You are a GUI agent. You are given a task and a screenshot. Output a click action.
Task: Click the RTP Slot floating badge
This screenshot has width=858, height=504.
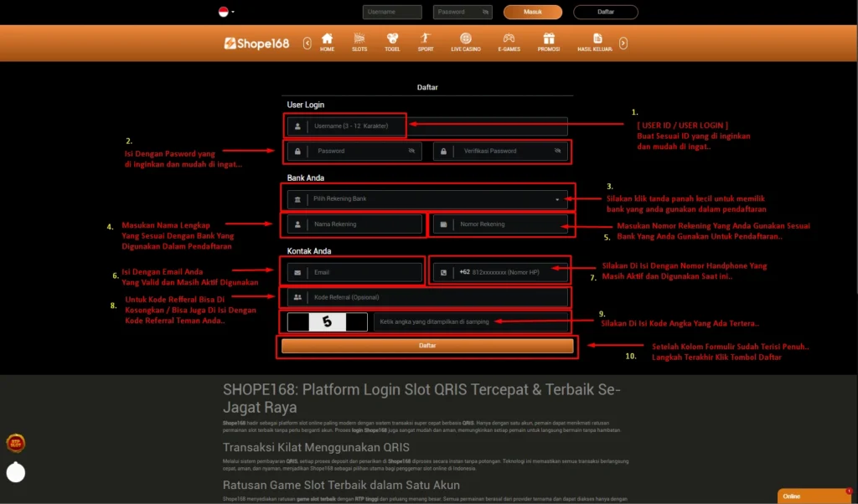(15, 443)
